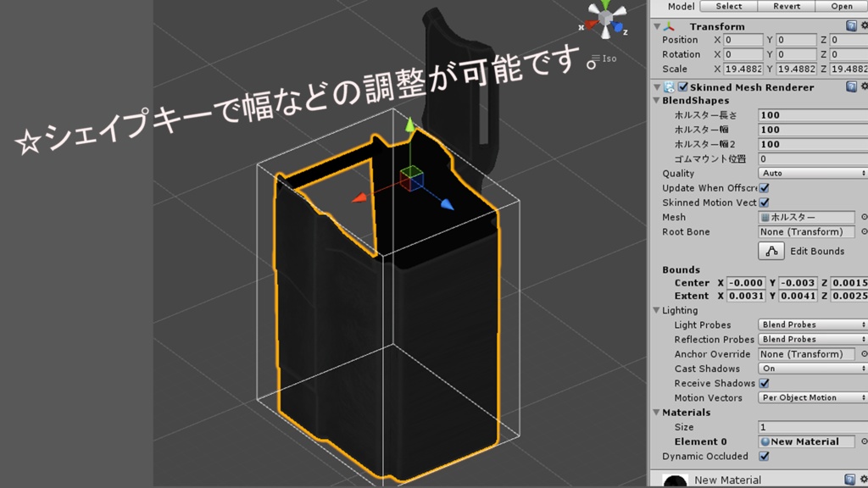Screen dimensions: 868x488
Task: Toggle the Update When Offscreen checkbox
Action: click(763, 188)
